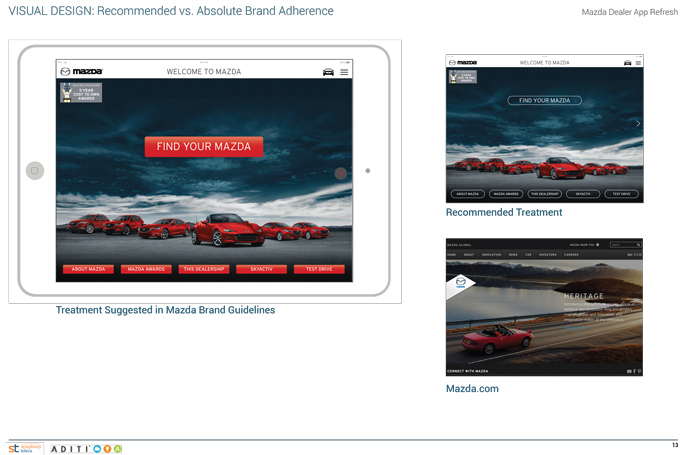Click car icon in Recommended Treatment header
Screen dimensions: 685x455
(x=627, y=63)
